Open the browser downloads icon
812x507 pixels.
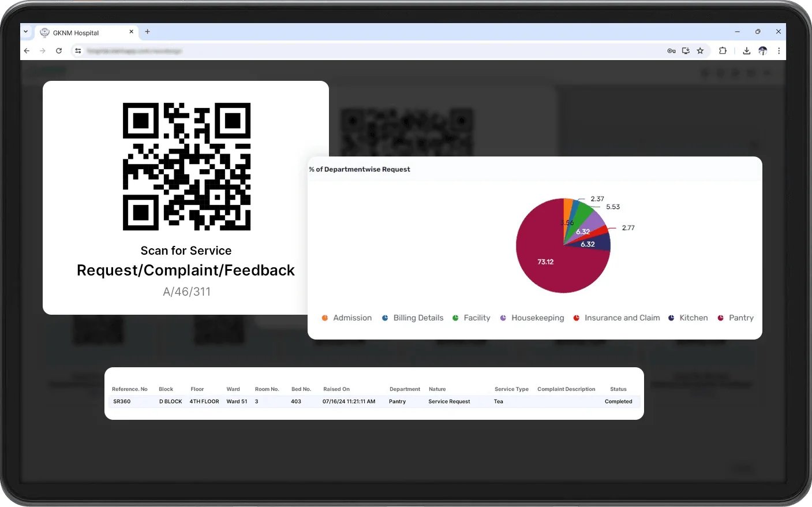tap(747, 51)
